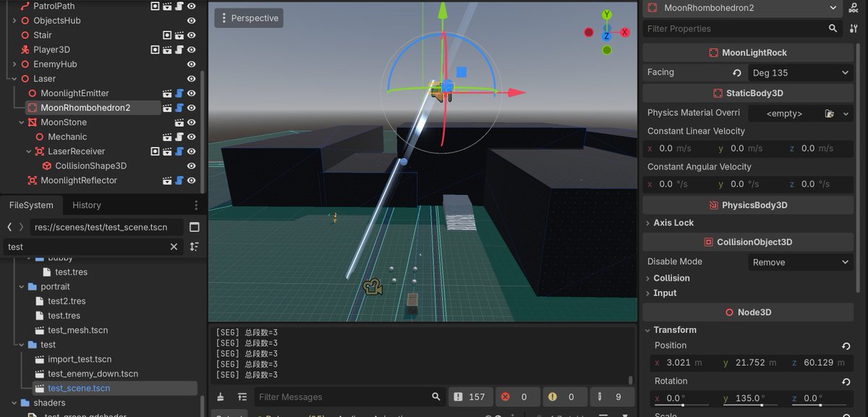Open script icon on Mechanic row

click(179, 137)
